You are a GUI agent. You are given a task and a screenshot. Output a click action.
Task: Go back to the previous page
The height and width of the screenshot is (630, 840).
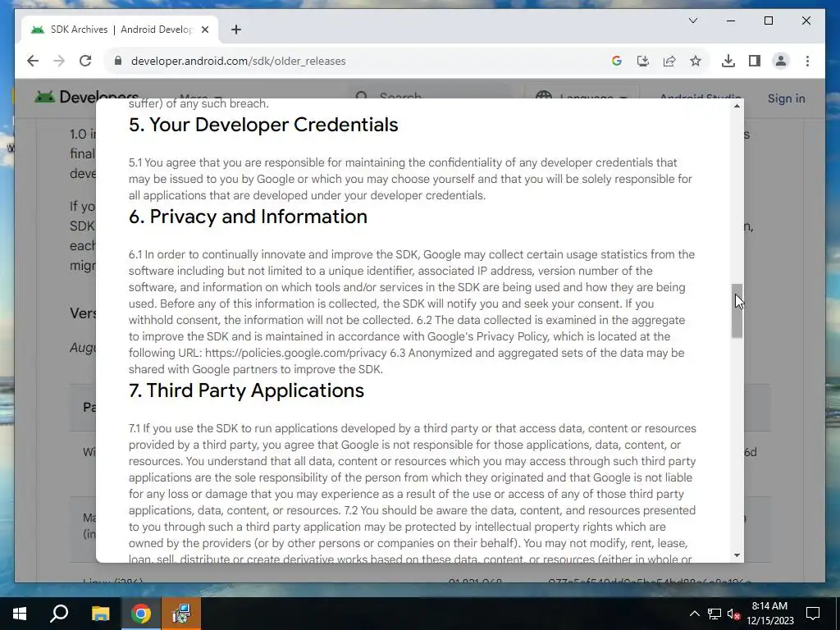coord(33,61)
